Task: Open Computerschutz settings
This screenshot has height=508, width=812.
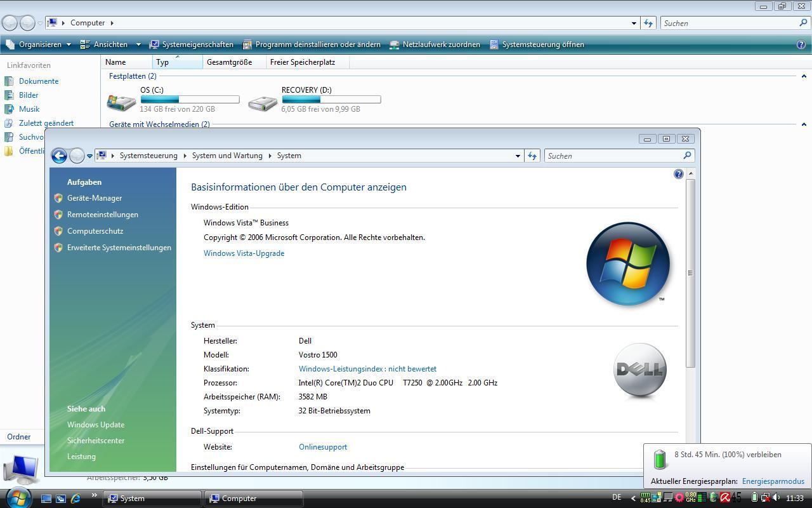Action: tap(95, 231)
